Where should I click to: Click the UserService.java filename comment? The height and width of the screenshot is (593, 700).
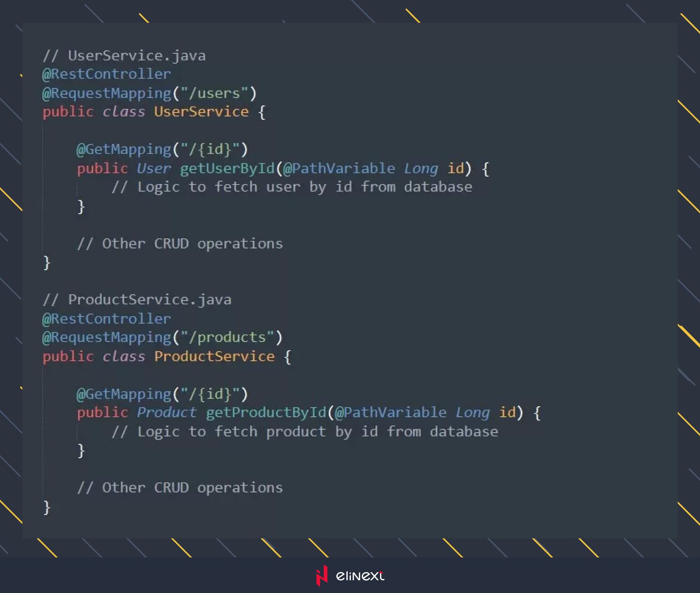pyautogui.click(x=124, y=56)
